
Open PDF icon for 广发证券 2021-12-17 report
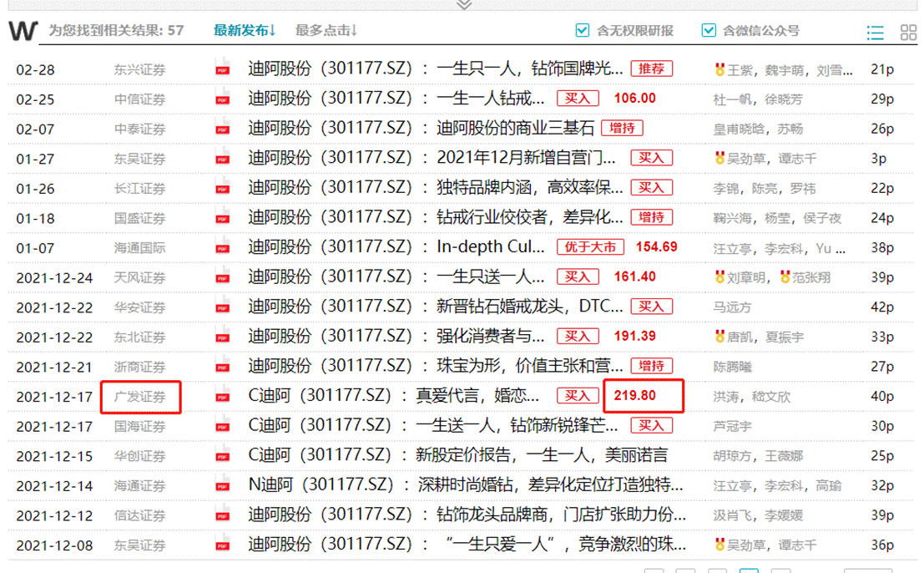pyautogui.click(x=222, y=393)
